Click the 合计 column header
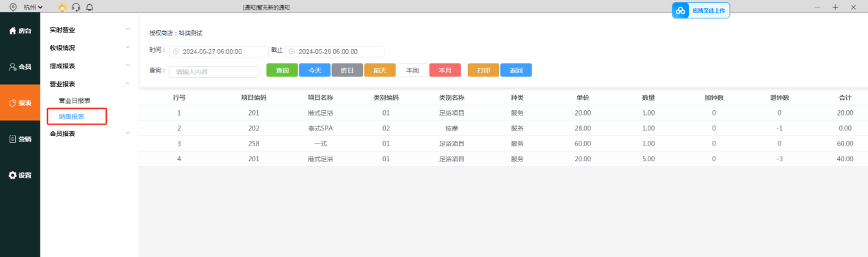Viewport: 868px width, 257px height. 845,98
